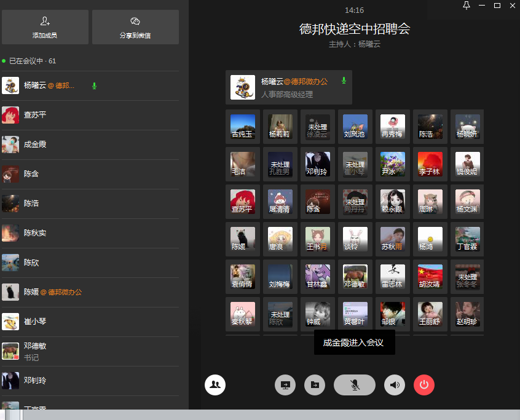Click 古纯玉's avatar in the grid
The width and height of the screenshot is (520, 420).
pyautogui.click(x=242, y=127)
